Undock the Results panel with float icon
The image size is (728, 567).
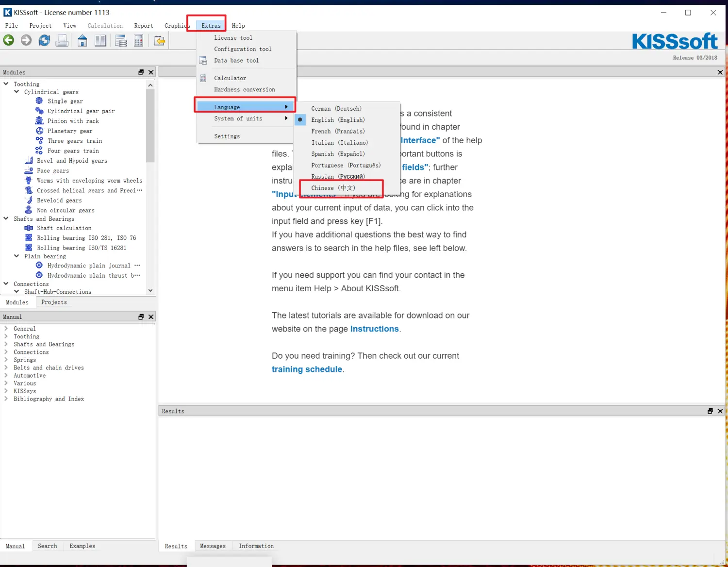click(x=710, y=411)
